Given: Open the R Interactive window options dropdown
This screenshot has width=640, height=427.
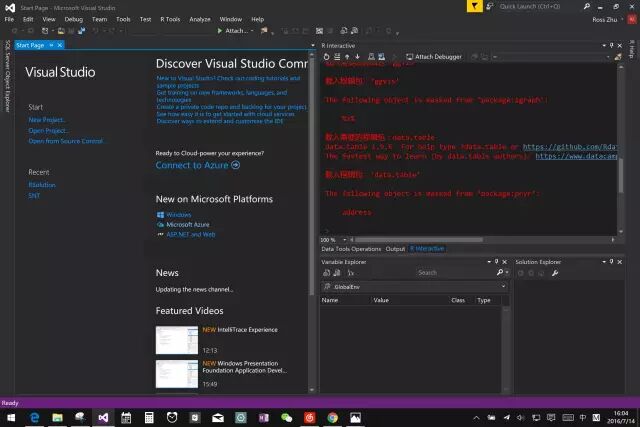Looking at the screenshot, I should tap(604, 45).
